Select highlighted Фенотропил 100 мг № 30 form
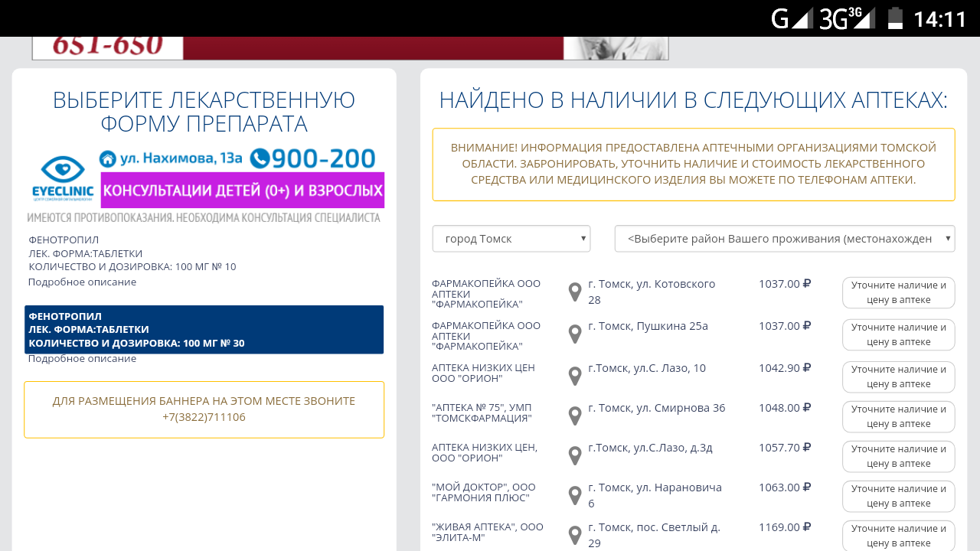This screenshot has width=980, height=551. pyautogui.click(x=204, y=330)
